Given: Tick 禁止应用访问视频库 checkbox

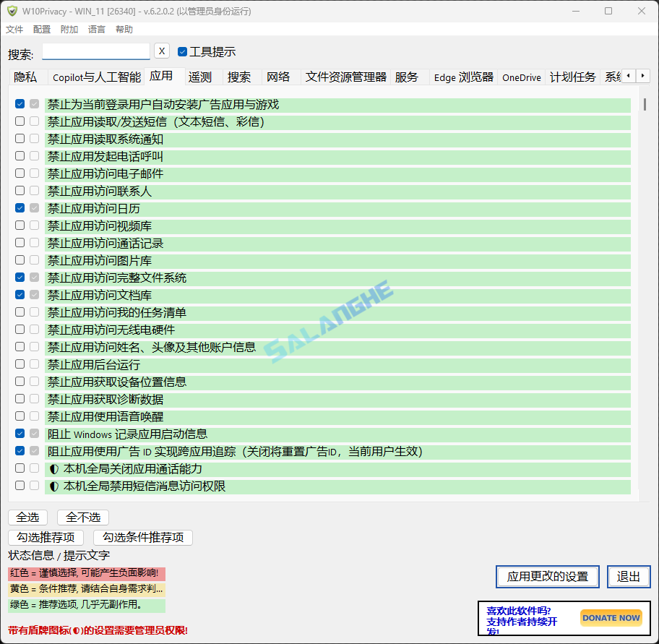Looking at the screenshot, I should click(20, 226).
